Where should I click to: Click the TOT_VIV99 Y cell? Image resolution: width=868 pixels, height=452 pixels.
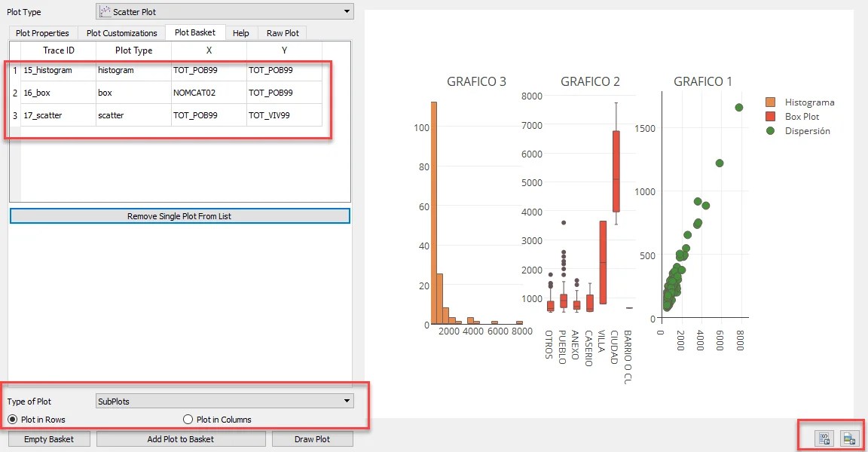coord(284,115)
